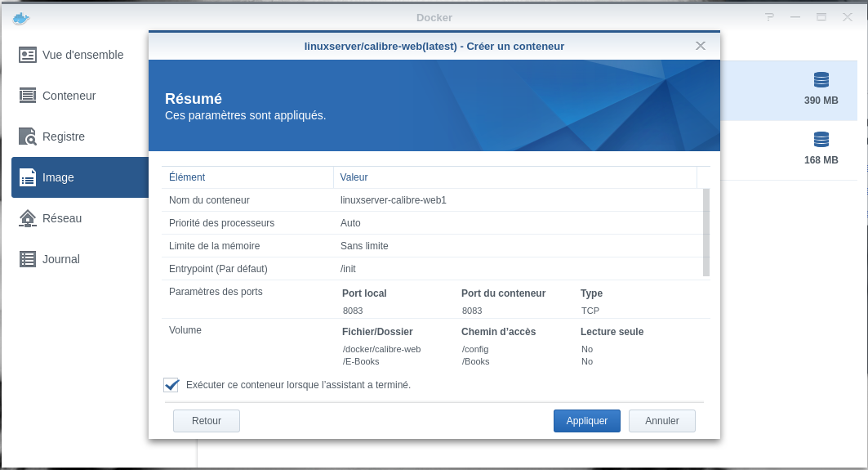Select the Conteneur sidebar icon
868x470 pixels.
coord(28,96)
